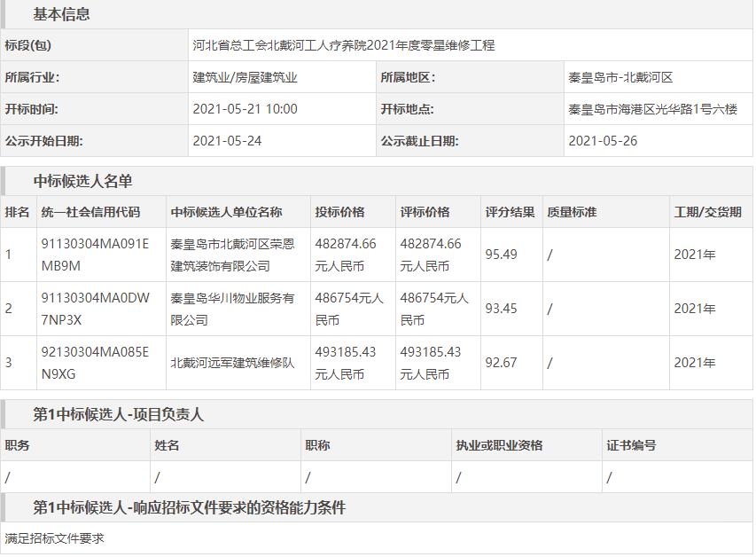Click the publicity end date 2021-05-26
The width and height of the screenshot is (756, 557).
[x=603, y=141]
